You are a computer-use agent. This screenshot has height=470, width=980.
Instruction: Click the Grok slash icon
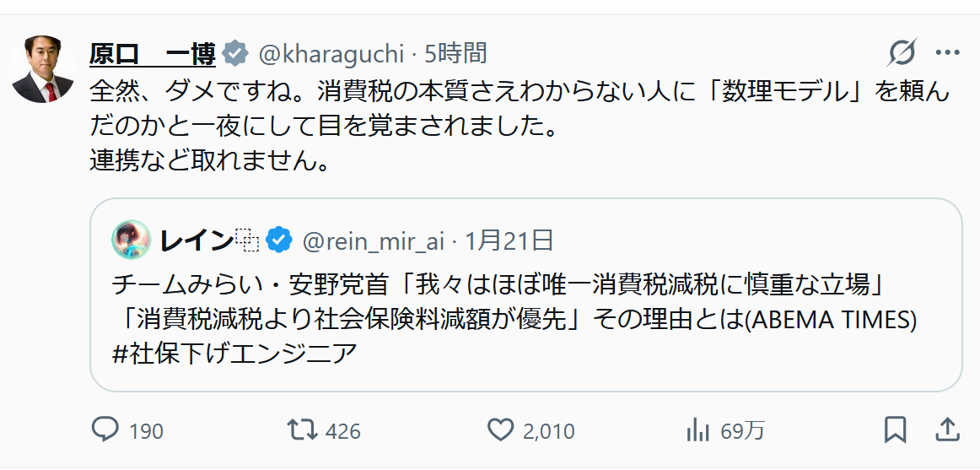[902, 53]
